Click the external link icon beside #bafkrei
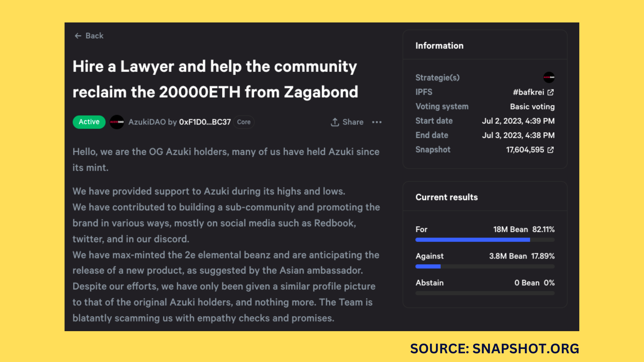Screen dimensions: 644x362 (x=550, y=92)
